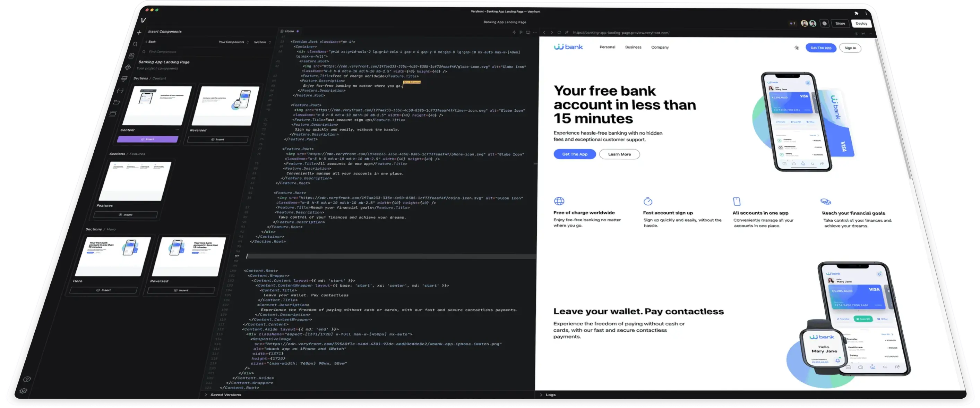The width and height of the screenshot is (980, 408).
Task: Activate the search icon in the left sidebar
Action: [136, 44]
